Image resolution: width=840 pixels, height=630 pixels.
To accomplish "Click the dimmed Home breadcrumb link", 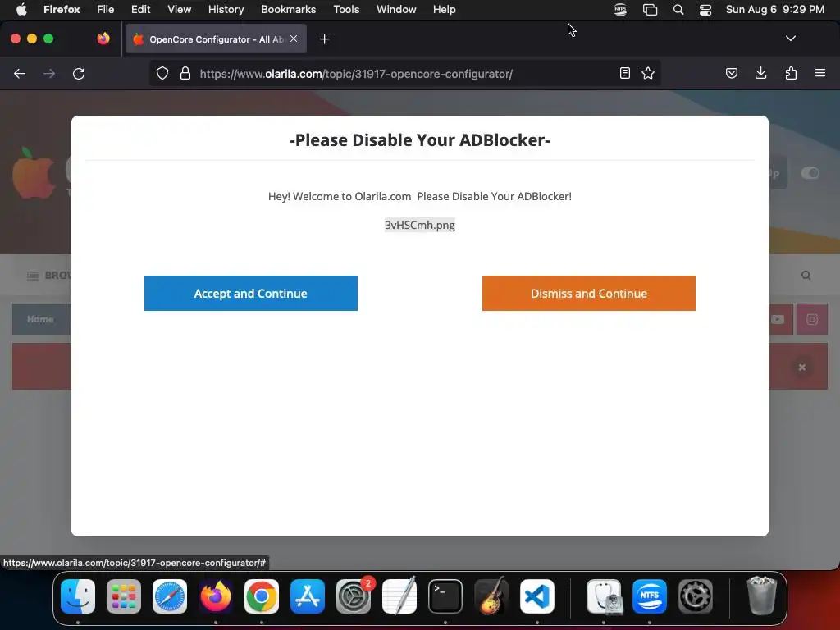I will pos(40,319).
